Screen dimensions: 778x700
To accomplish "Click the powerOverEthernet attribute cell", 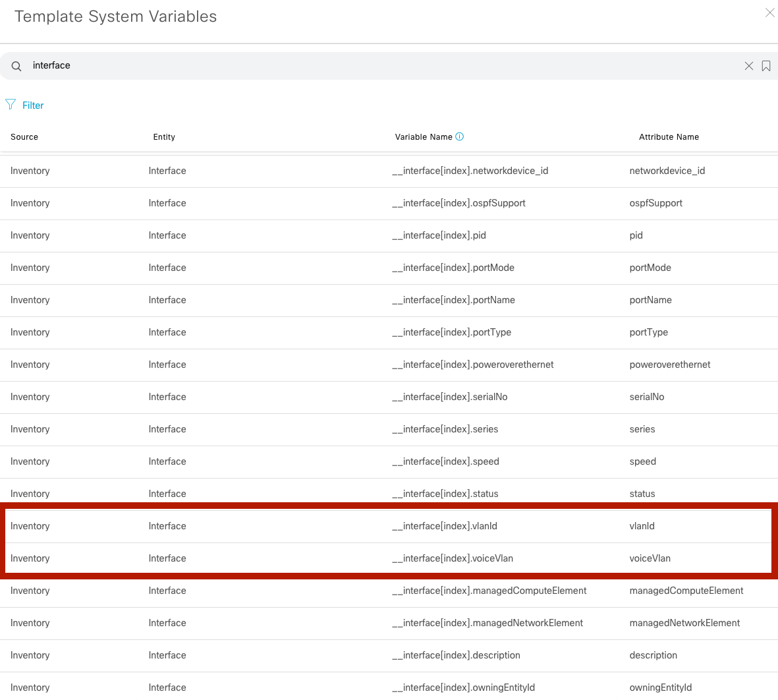I will pos(669,365).
